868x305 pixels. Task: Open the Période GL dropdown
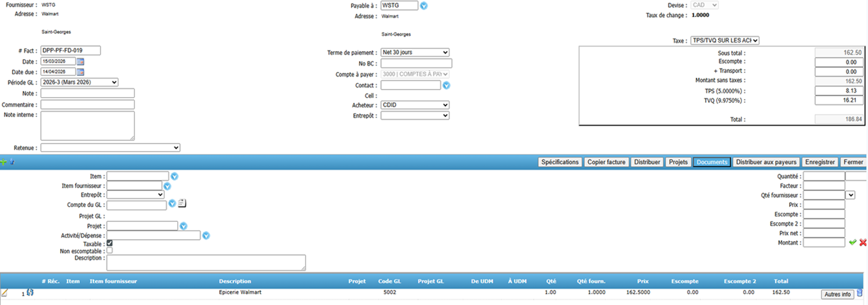pos(79,82)
